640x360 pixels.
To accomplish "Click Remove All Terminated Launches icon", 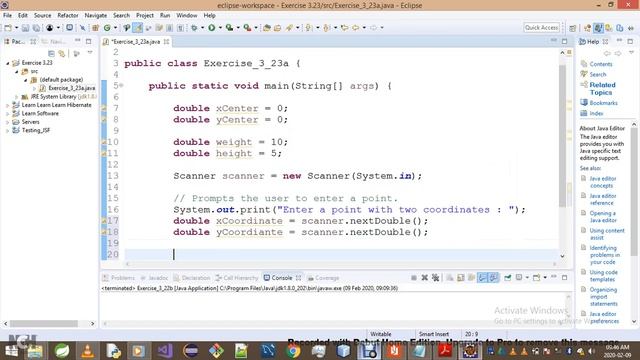I will 436,278.
